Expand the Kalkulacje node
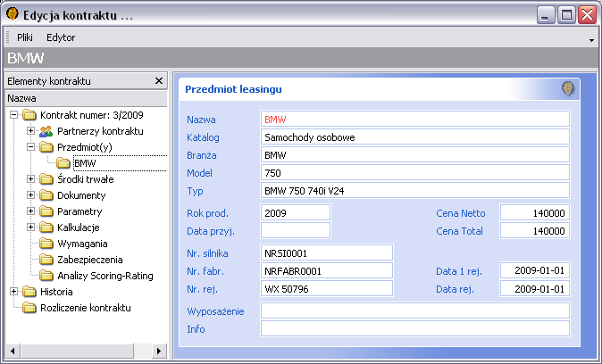 point(30,227)
